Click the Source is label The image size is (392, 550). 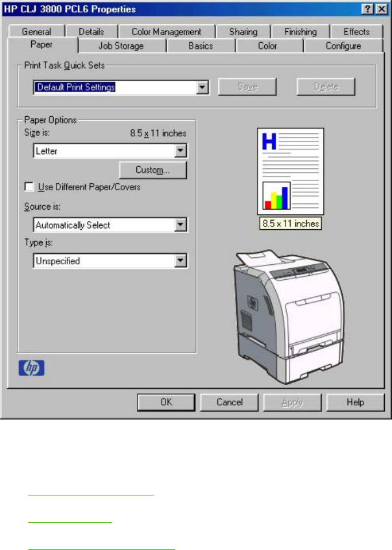pyautogui.click(x=42, y=206)
